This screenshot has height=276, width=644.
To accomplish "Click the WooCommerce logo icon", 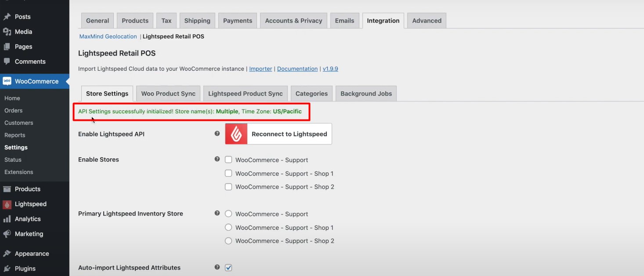I will point(7,81).
